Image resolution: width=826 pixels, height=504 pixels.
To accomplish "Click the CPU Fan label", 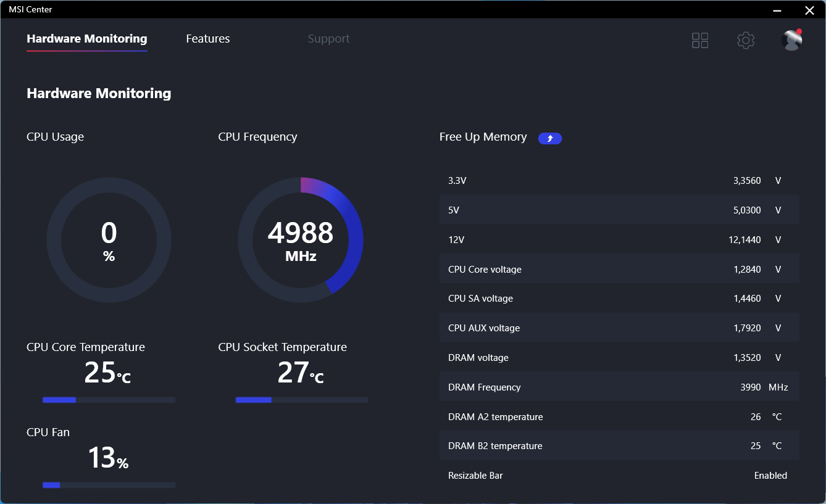I will pos(48,432).
